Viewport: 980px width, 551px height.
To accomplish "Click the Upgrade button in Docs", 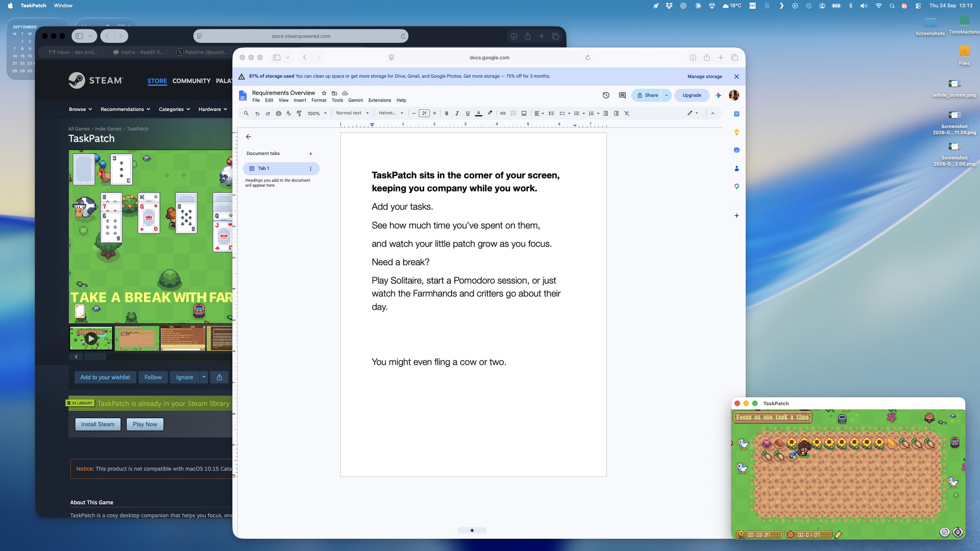I will click(692, 95).
